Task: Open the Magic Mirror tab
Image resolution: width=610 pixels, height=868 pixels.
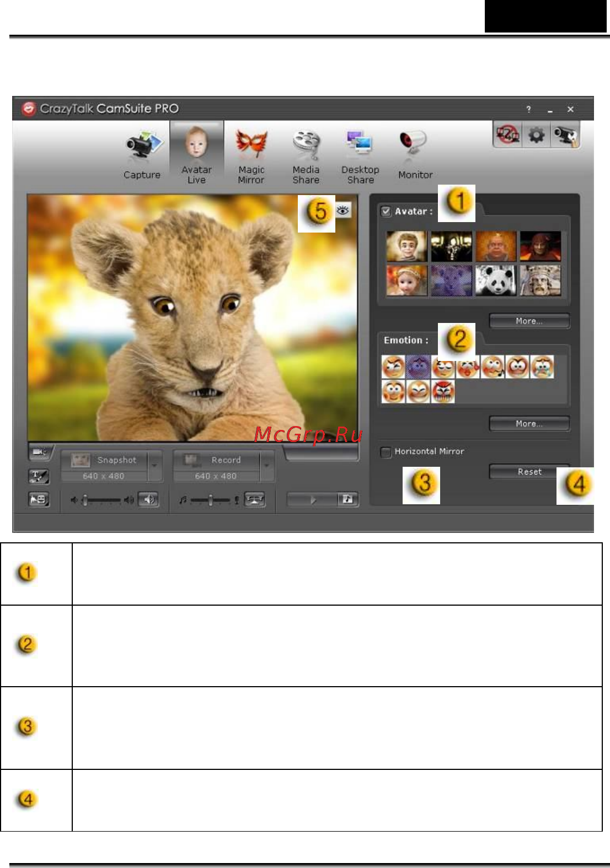Action: pos(251,155)
